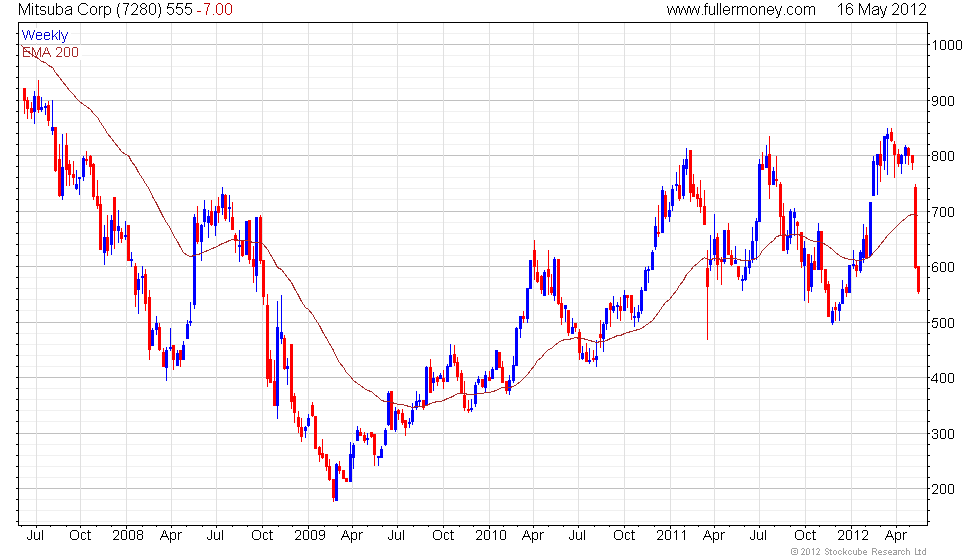Click the '800' price axis label

[x=943, y=156]
